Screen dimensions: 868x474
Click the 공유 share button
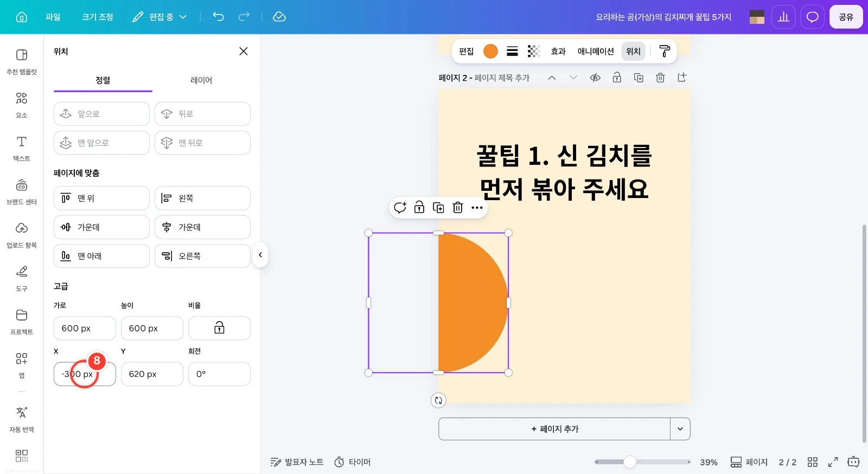(x=846, y=17)
